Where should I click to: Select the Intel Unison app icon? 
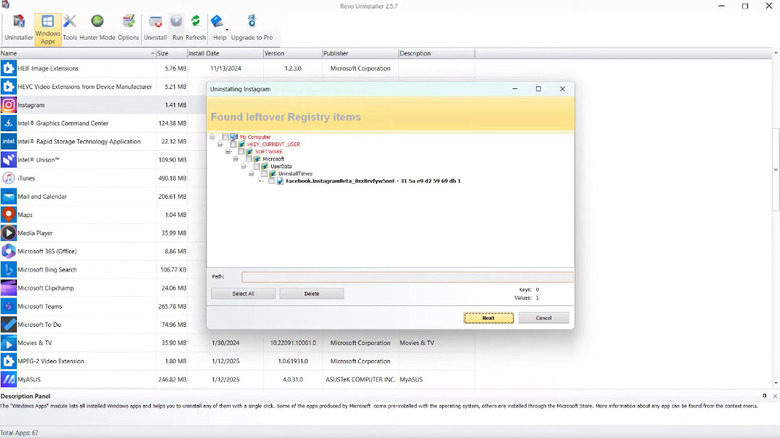(8, 160)
